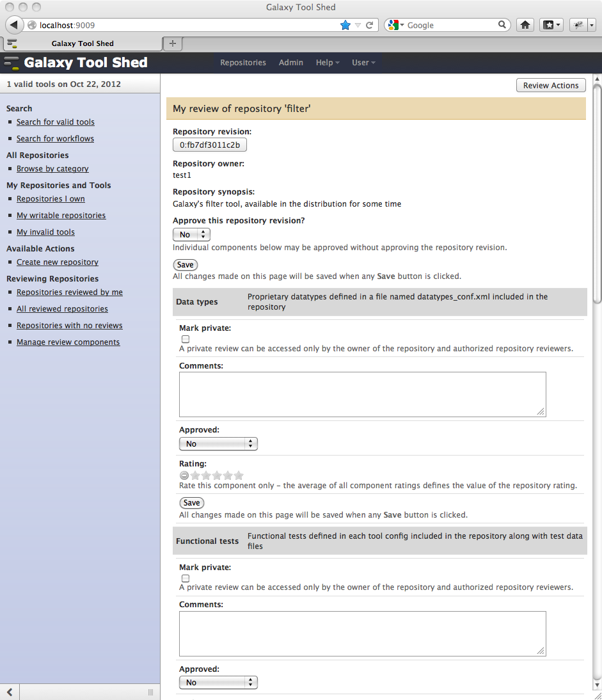
Task: Click the Data types Comments text area
Action: click(x=362, y=394)
